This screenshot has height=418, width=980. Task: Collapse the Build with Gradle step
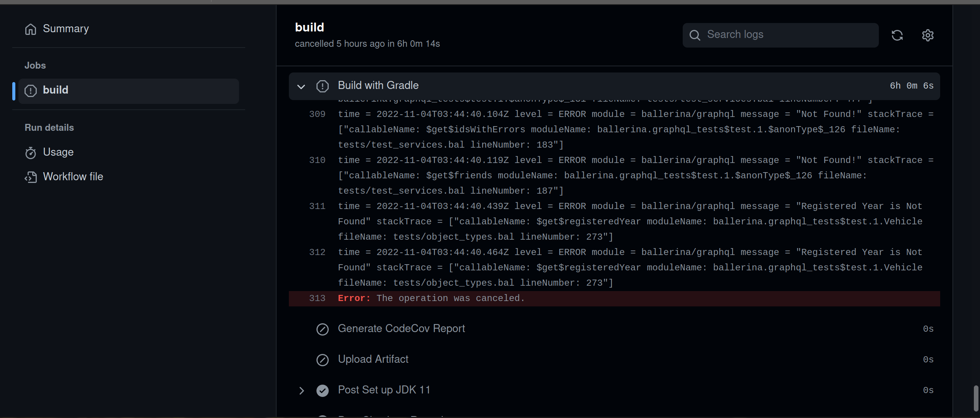click(x=302, y=87)
